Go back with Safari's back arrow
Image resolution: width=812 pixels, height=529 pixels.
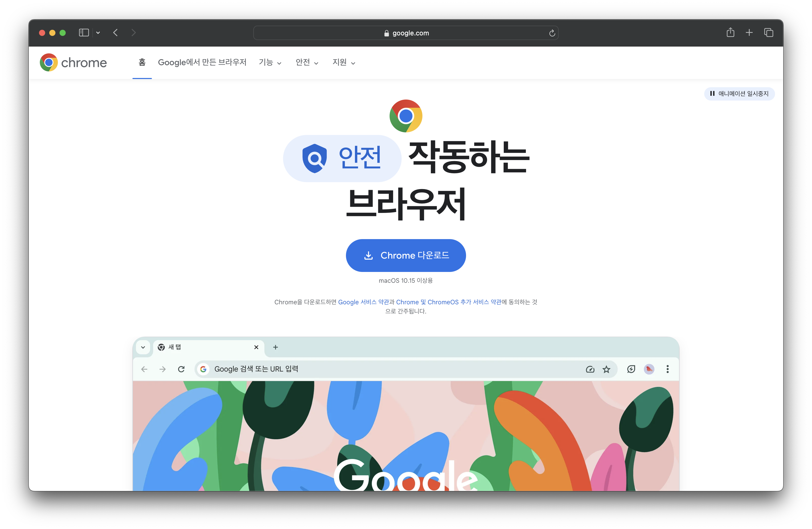pyautogui.click(x=115, y=33)
